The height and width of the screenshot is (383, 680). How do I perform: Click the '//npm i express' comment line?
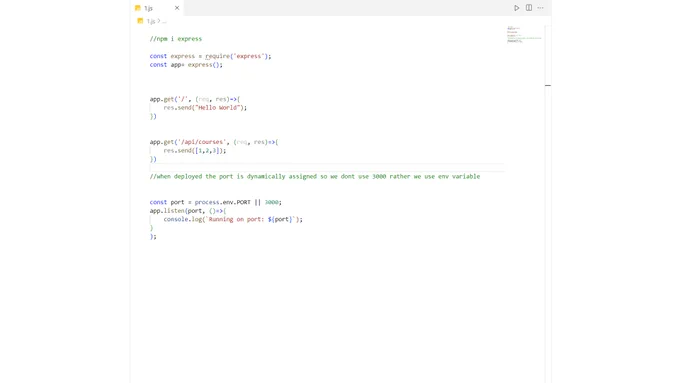[176, 39]
